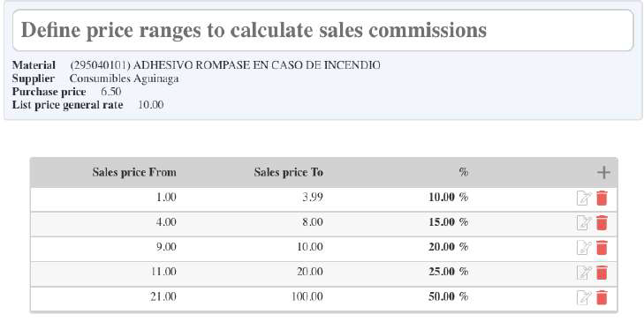Click the page title about sales commissions
Image resolution: width=644 pixels, height=322 pixels.
point(254,30)
